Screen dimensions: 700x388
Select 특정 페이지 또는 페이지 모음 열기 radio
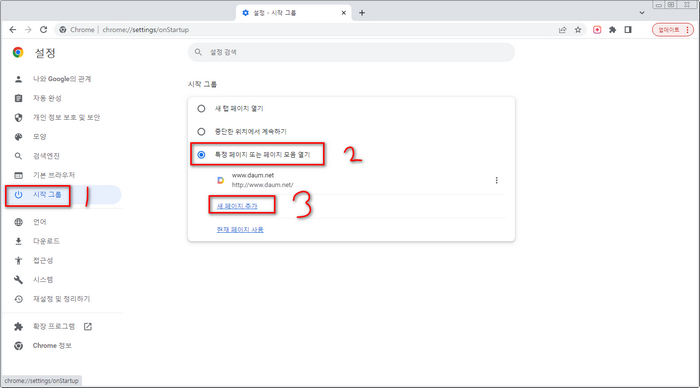201,154
